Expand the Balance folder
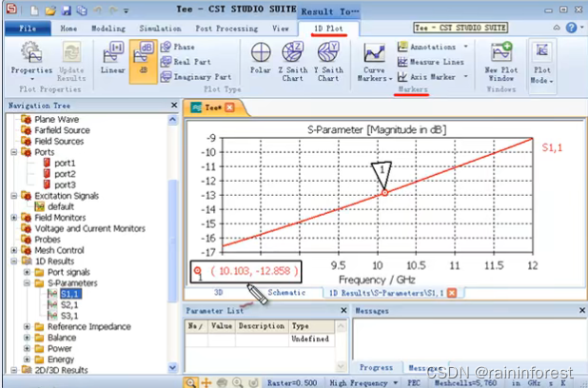The height and width of the screenshot is (388, 588). coord(27,338)
